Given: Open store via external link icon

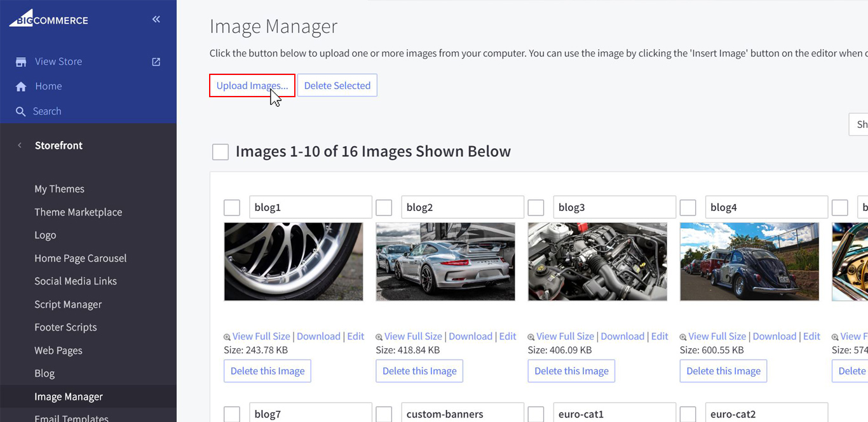Looking at the screenshot, I should [x=156, y=62].
